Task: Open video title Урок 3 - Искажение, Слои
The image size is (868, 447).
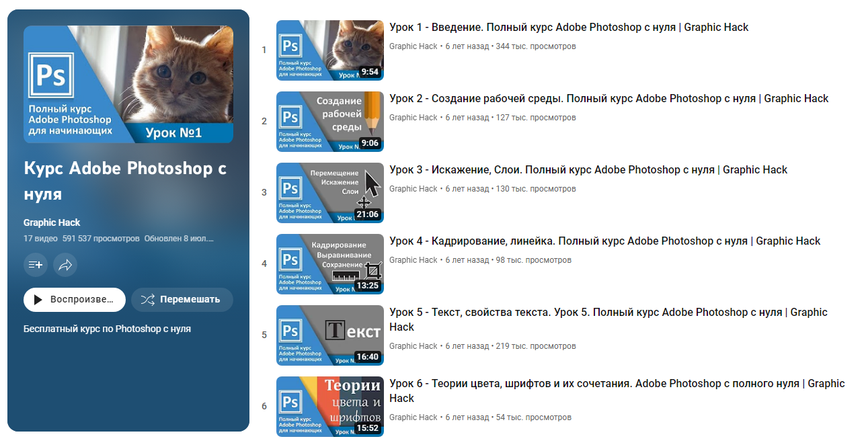Action: (x=588, y=170)
